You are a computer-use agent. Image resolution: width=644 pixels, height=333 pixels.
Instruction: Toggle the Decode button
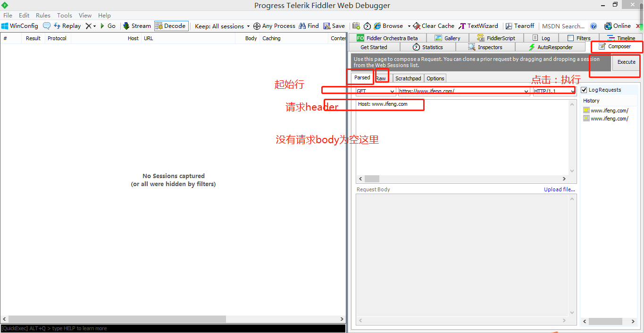pos(171,26)
